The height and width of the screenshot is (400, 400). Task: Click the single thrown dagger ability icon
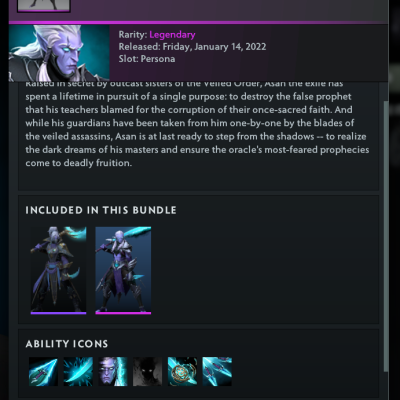[43, 371]
